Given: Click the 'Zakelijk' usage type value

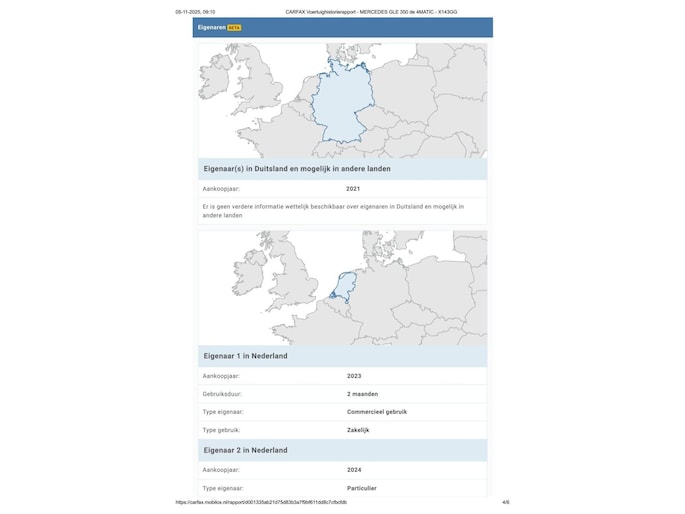Looking at the screenshot, I should point(358,430).
